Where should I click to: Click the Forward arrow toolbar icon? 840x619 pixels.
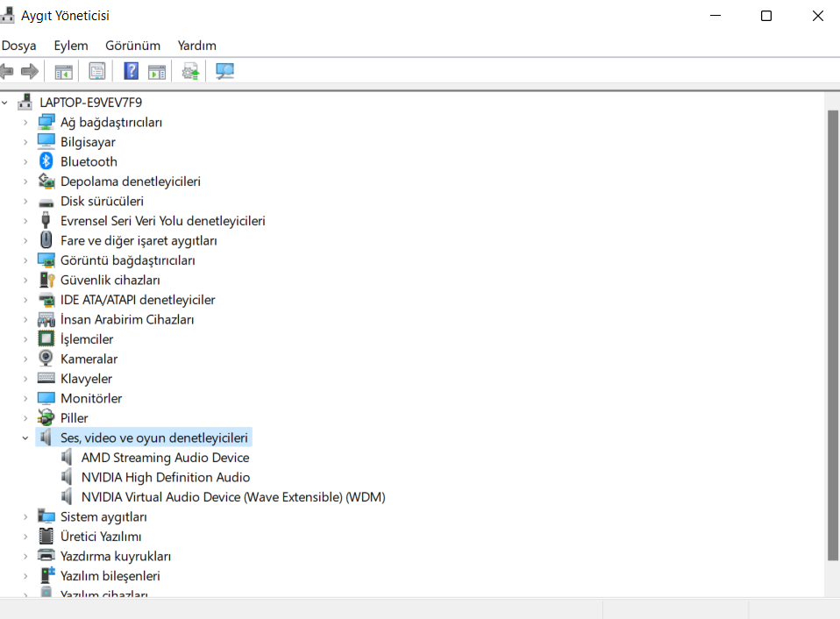(x=30, y=71)
